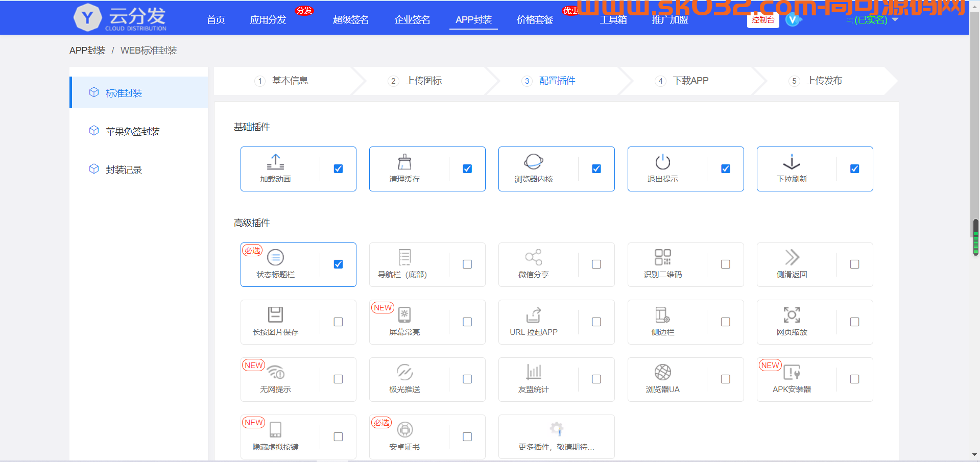Click the 识别二维码 QR icon
The height and width of the screenshot is (462, 980).
(x=663, y=257)
